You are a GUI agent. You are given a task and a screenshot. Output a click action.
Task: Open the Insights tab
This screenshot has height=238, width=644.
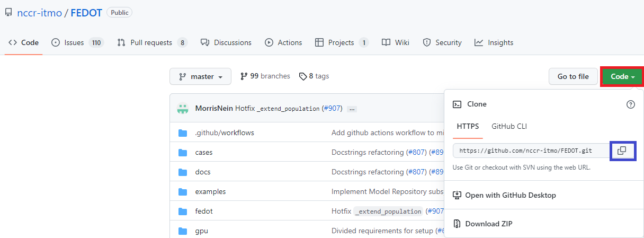coord(494,42)
